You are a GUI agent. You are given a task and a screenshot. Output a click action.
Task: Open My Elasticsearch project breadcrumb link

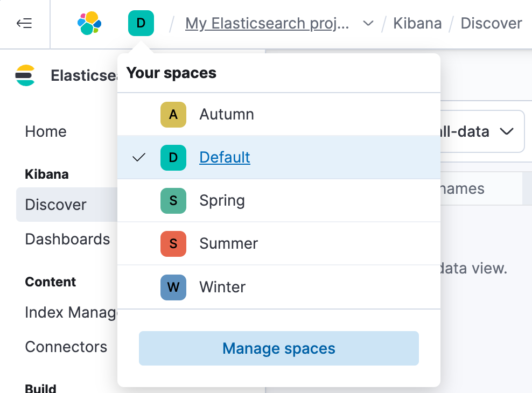267,24
